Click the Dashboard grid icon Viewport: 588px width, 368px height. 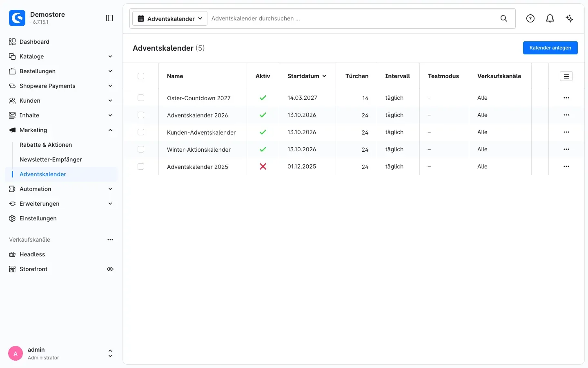click(12, 42)
